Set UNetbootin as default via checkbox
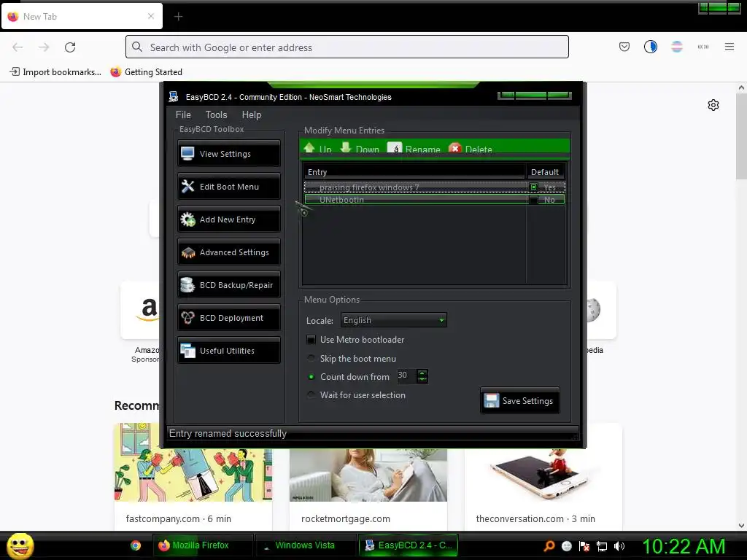747x560 pixels. pyautogui.click(x=533, y=200)
